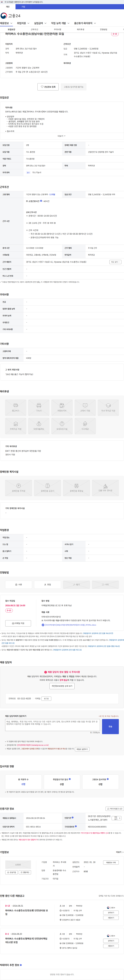Click the info icon next to 주 소정근로시간

(41, 201)
